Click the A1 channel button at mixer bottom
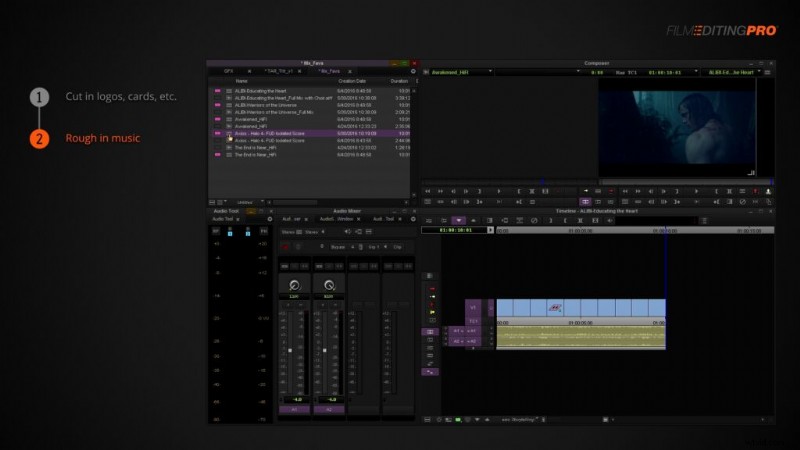The height and width of the screenshot is (450, 800). click(294, 410)
